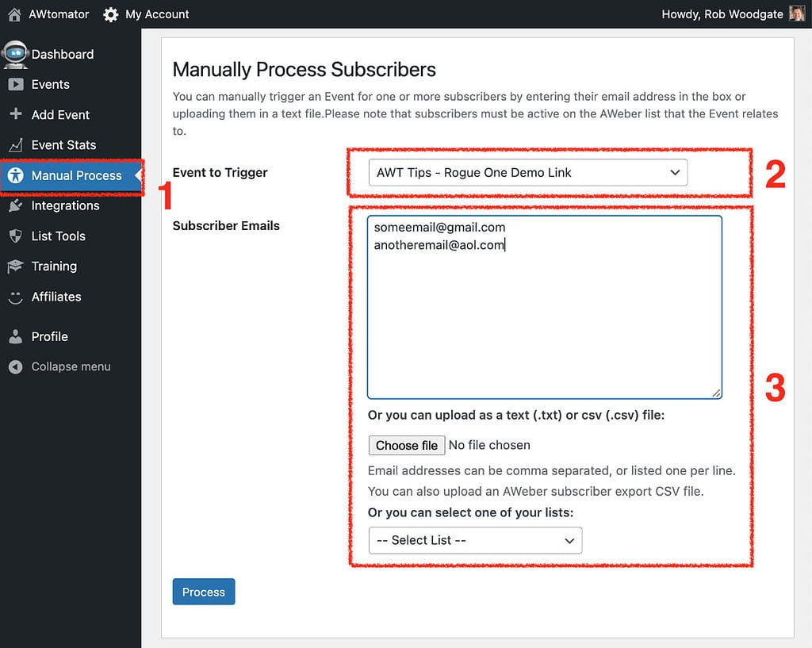Click the Events play icon

pyautogui.click(x=16, y=84)
